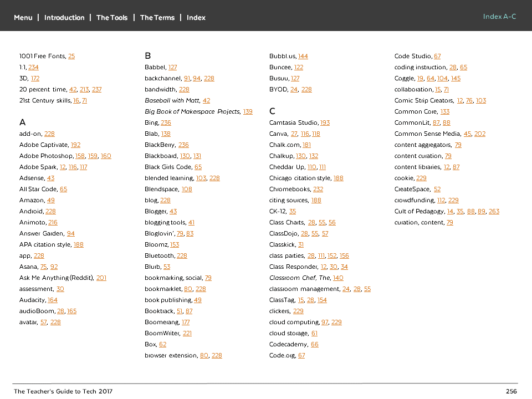Click page 263 link for Cult of Pedagogy
The height and width of the screenshot is (399, 532).
click(494, 211)
